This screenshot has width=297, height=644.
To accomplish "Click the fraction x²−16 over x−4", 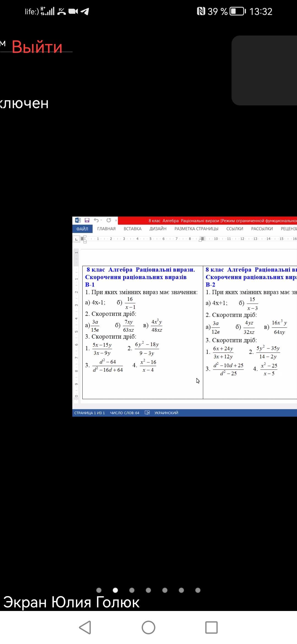I will 148,366.
